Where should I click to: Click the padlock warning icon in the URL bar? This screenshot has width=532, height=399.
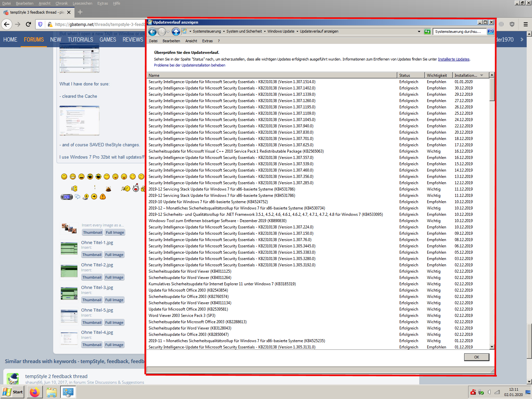click(50, 24)
